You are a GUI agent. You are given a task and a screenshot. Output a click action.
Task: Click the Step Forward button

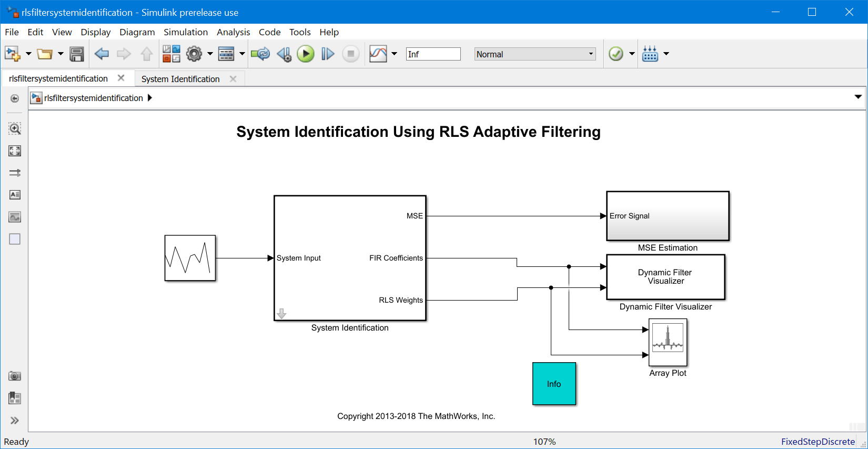tap(328, 54)
